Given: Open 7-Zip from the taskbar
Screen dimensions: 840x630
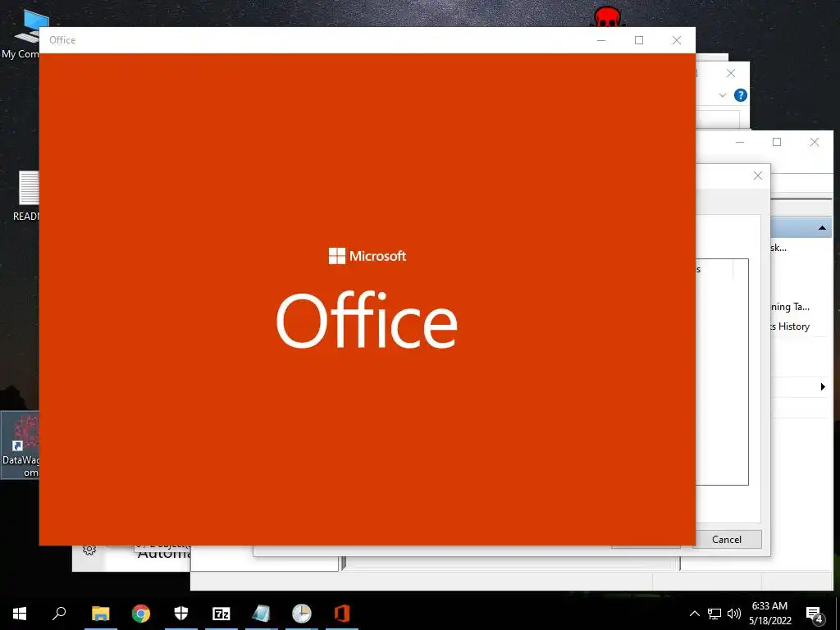Looking at the screenshot, I should 221,614.
